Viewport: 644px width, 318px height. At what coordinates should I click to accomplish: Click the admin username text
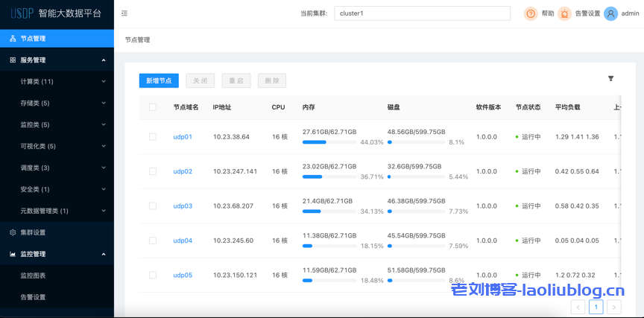pyautogui.click(x=630, y=13)
